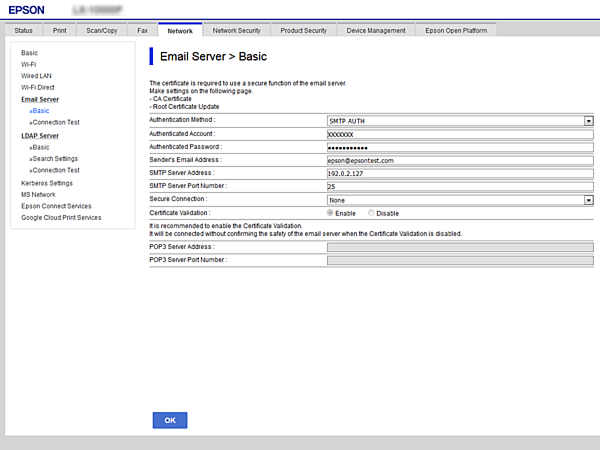Open Kerberos Settings in the sidebar
Viewport: 600px width, 450px height.
point(47,183)
